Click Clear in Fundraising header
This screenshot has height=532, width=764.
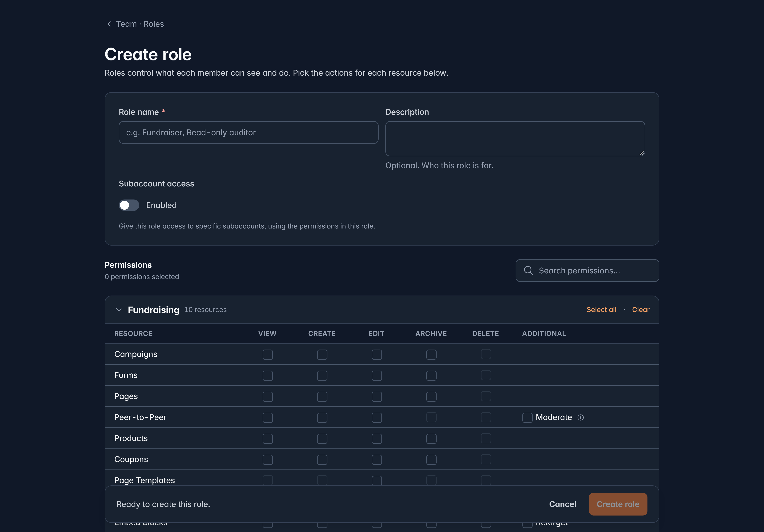[640, 310]
